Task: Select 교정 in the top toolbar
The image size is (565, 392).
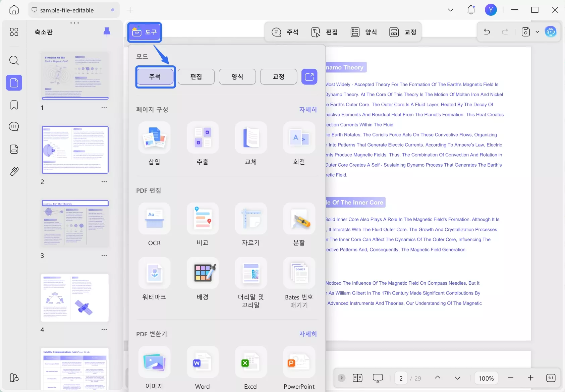Action: (x=403, y=32)
